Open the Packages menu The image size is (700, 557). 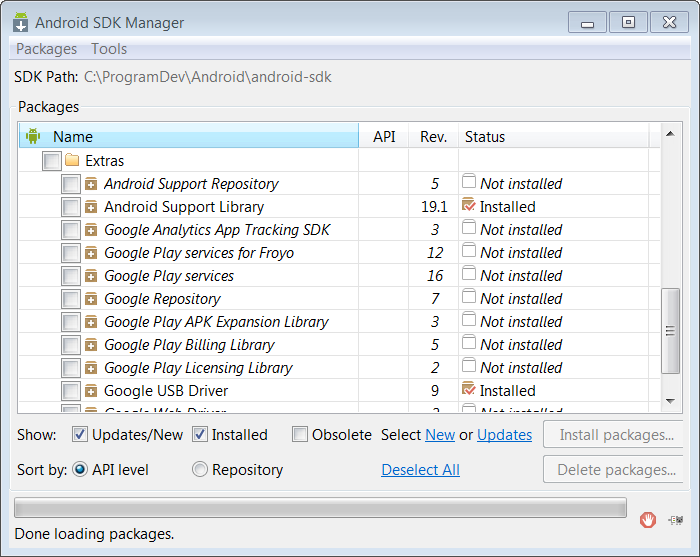point(46,49)
